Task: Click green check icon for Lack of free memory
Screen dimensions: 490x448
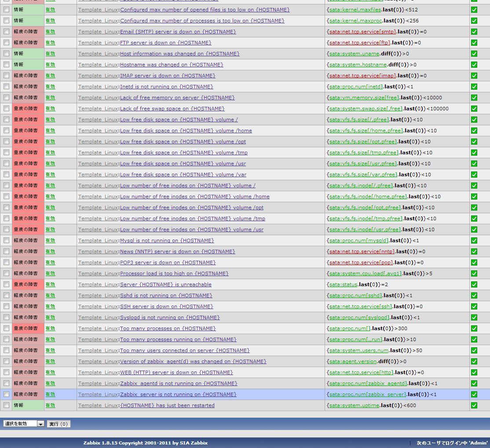Action: [474, 98]
